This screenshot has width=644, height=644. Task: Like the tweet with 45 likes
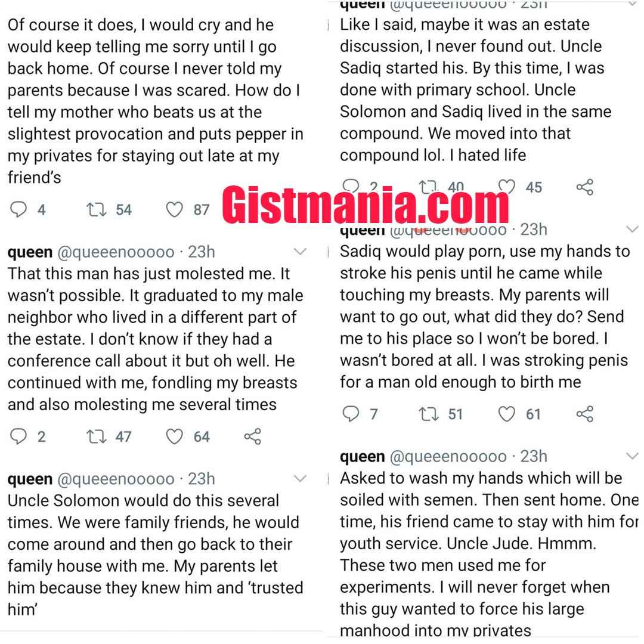click(506, 187)
